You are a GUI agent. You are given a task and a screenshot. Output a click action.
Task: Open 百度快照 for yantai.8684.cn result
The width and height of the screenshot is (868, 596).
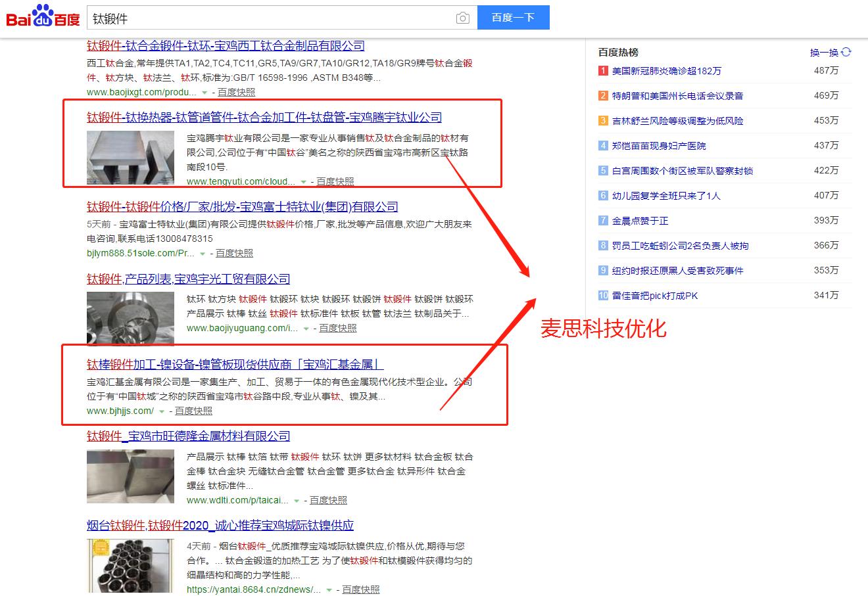pyautogui.click(x=361, y=589)
